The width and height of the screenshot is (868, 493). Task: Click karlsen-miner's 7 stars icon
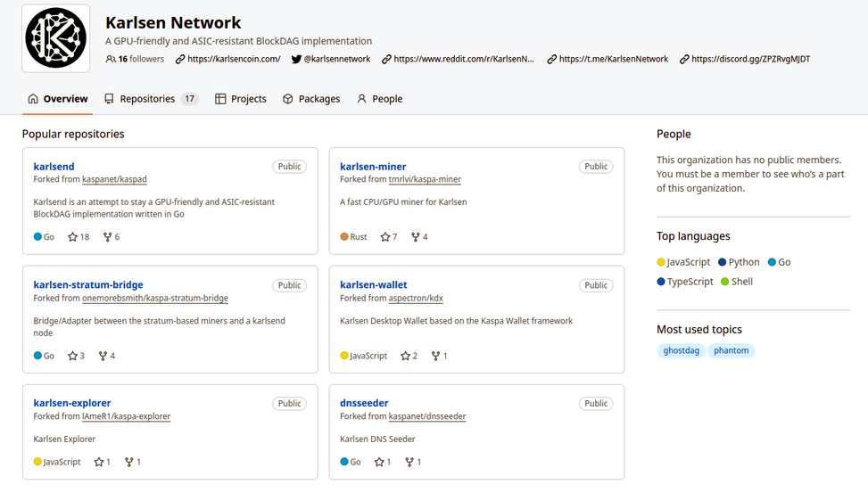385,237
